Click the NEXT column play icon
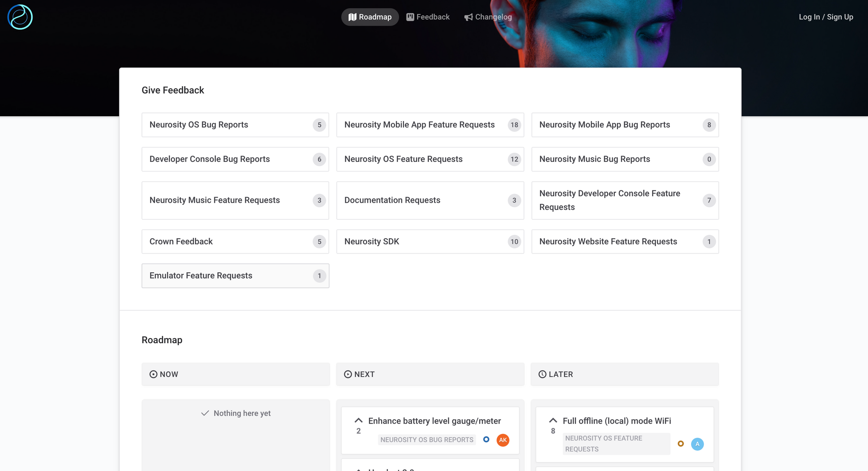Viewport: 868px width, 471px height. [x=348, y=374]
